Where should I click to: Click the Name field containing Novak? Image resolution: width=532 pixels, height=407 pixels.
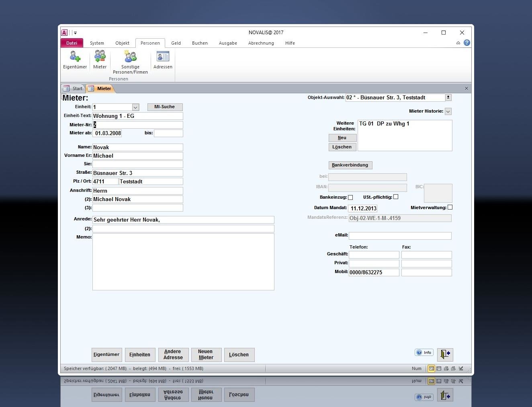click(x=137, y=148)
